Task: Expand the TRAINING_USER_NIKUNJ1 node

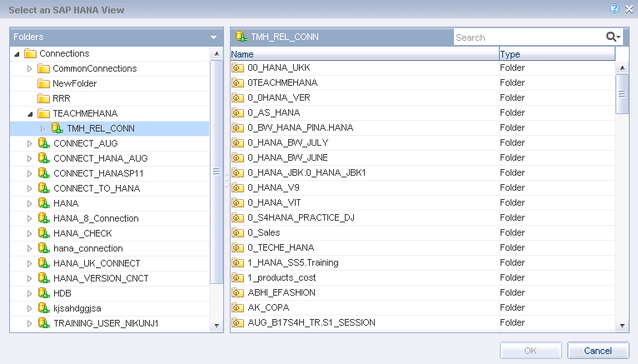Action: pos(29,323)
